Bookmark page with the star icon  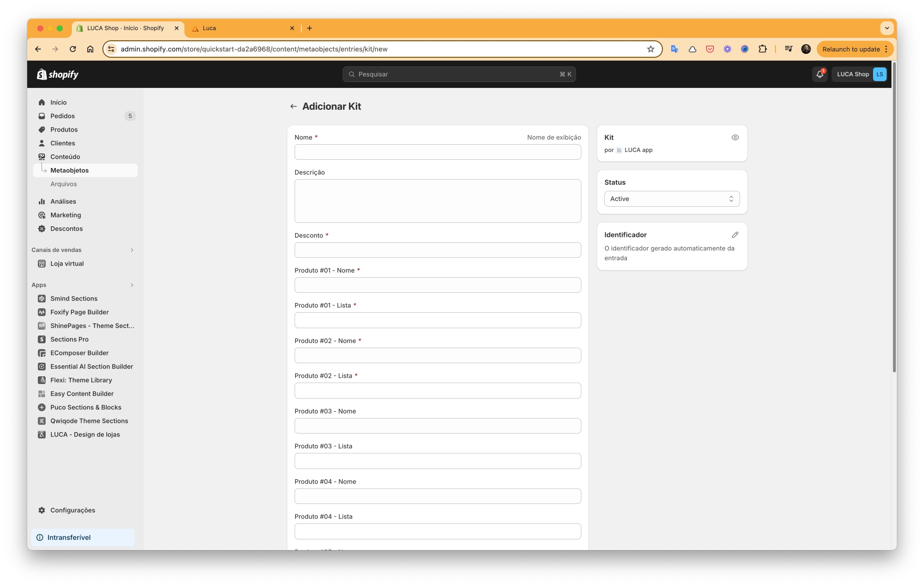coord(651,49)
